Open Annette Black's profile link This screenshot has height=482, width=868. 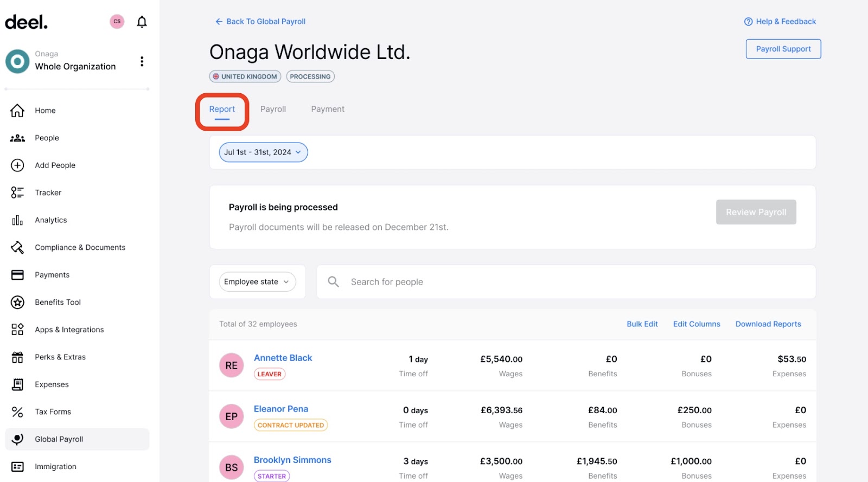[283, 358]
